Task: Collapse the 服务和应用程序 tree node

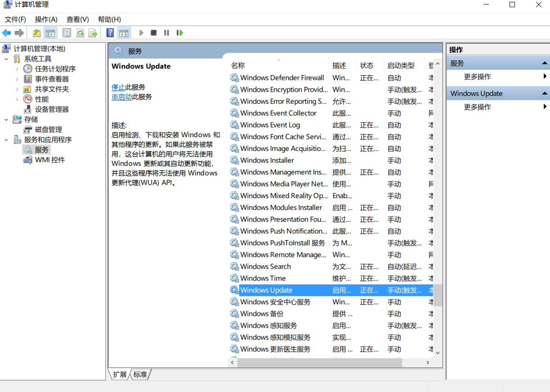Action: pyautogui.click(x=6, y=140)
